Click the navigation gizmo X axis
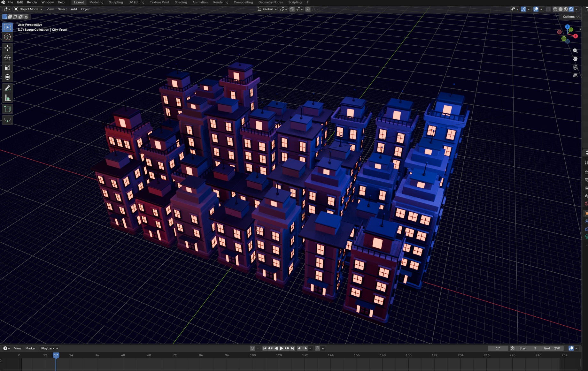588x371 pixels. point(576,36)
